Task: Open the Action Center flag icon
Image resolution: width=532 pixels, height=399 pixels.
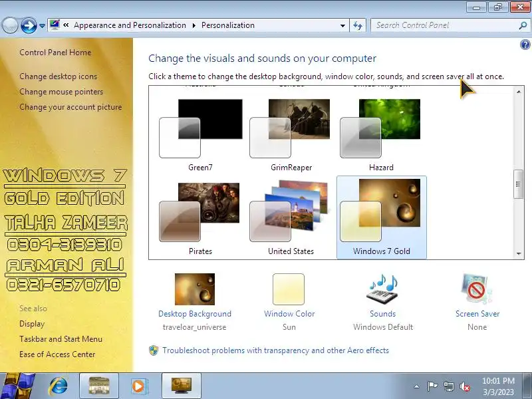Action: pos(432,386)
